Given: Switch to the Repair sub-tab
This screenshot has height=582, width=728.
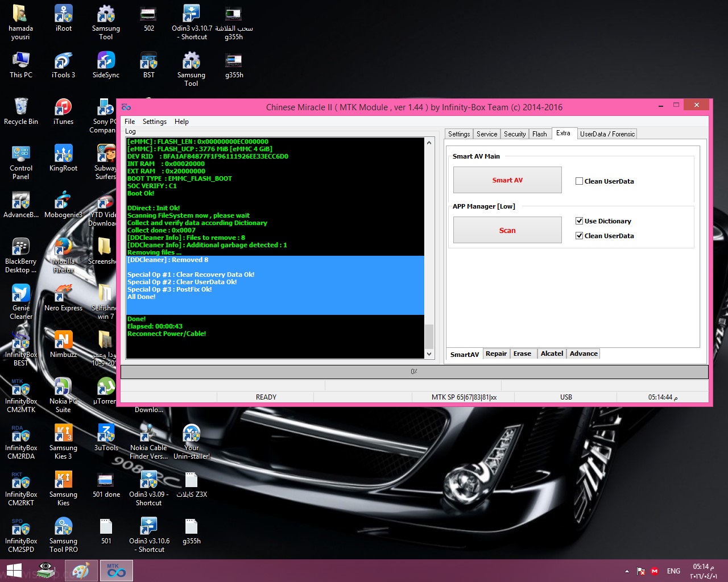Looking at the screenshot, I should tap(496, 354).
